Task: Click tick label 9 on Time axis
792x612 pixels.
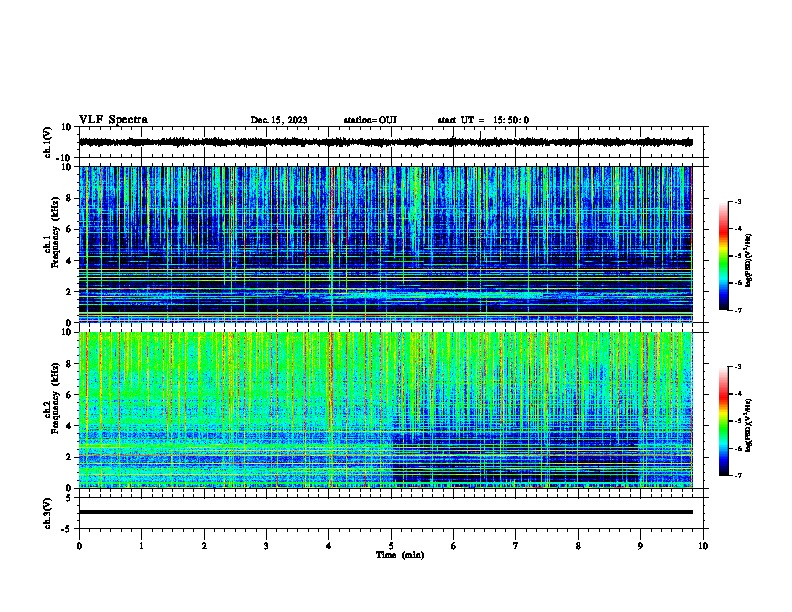Action: coord(640,546)
